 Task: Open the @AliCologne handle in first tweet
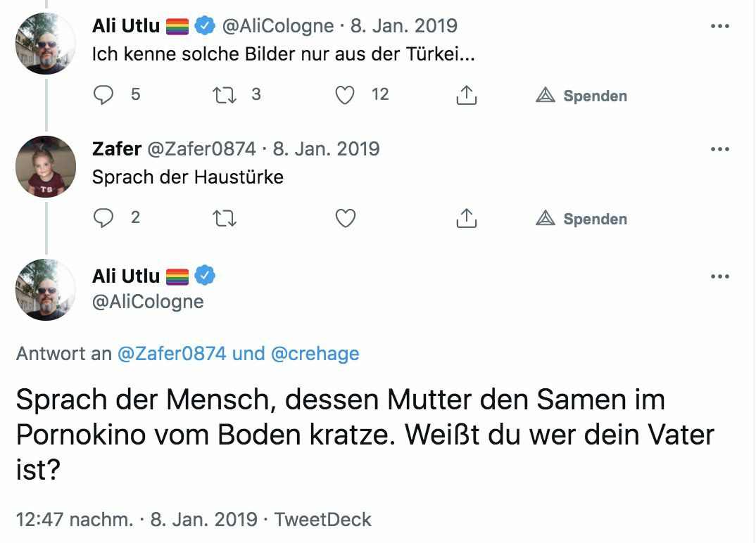[x=278, y=26]
